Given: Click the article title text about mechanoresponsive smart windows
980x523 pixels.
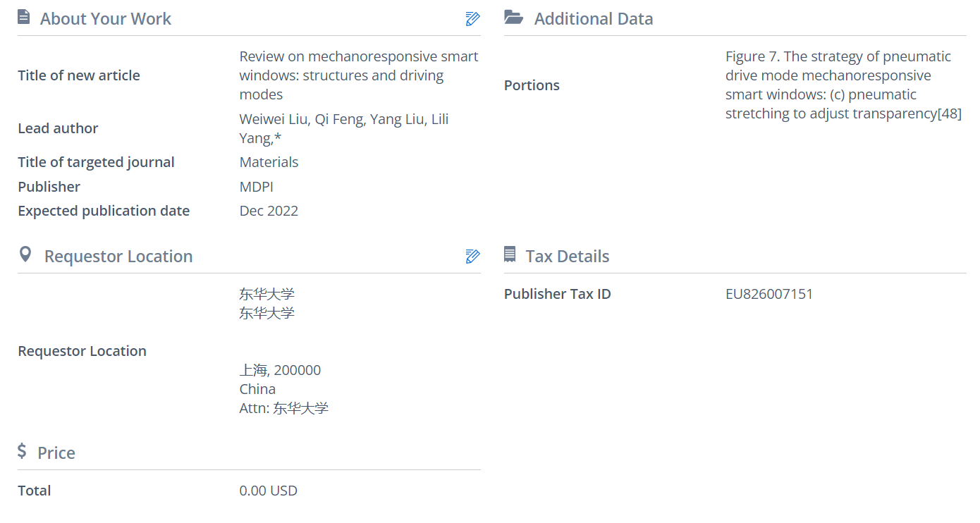Looking at the screenshot, I should coord(358,75).
